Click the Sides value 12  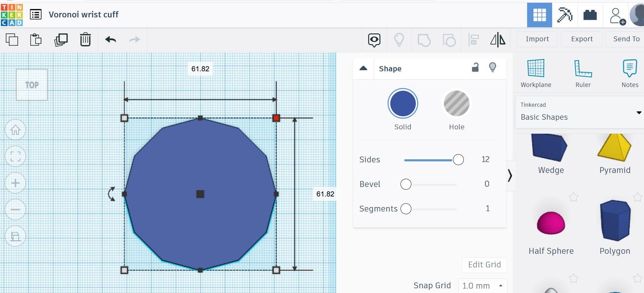(x=485, y=159)
